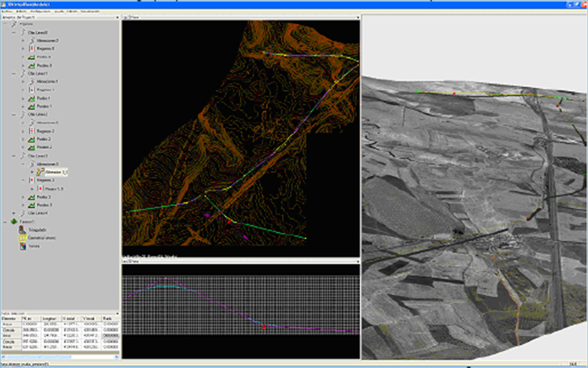This screenshot has height=368, width=588.
Task: Click the green terrain root node icon
Action: (13, 221)
